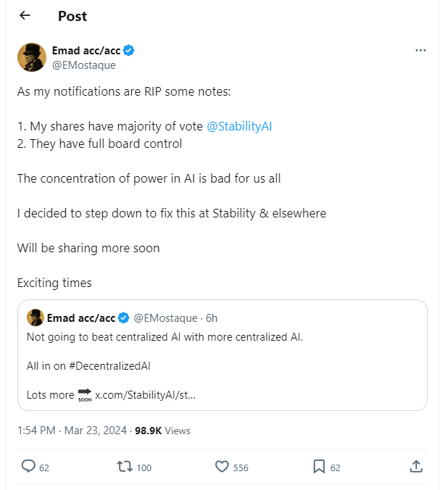Open the three-dot more options menu
The width and height of the screenshot is (448, 490).
pos(420,51)
